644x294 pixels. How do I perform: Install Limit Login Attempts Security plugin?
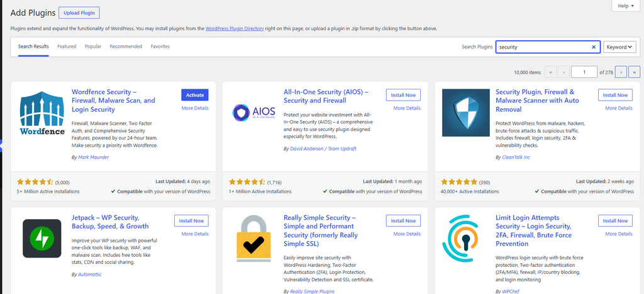tap(615, 221)
